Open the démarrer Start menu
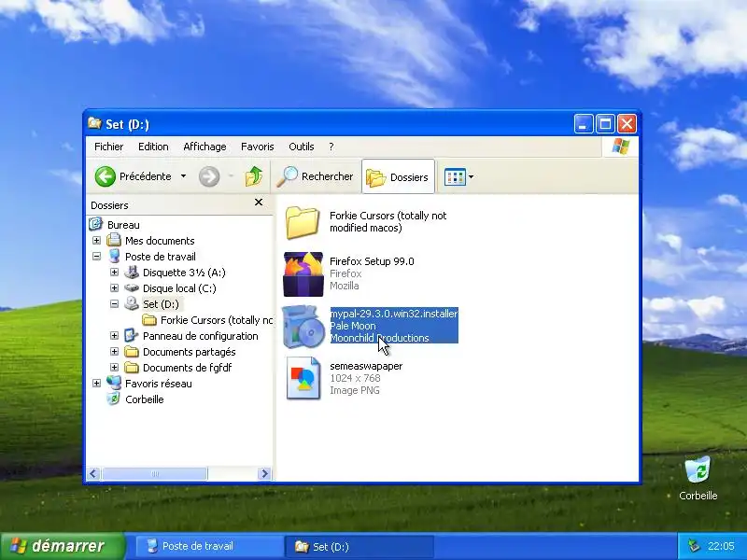Image resolution: width=747 pixels, height=560 pixels. coord(63,546)
